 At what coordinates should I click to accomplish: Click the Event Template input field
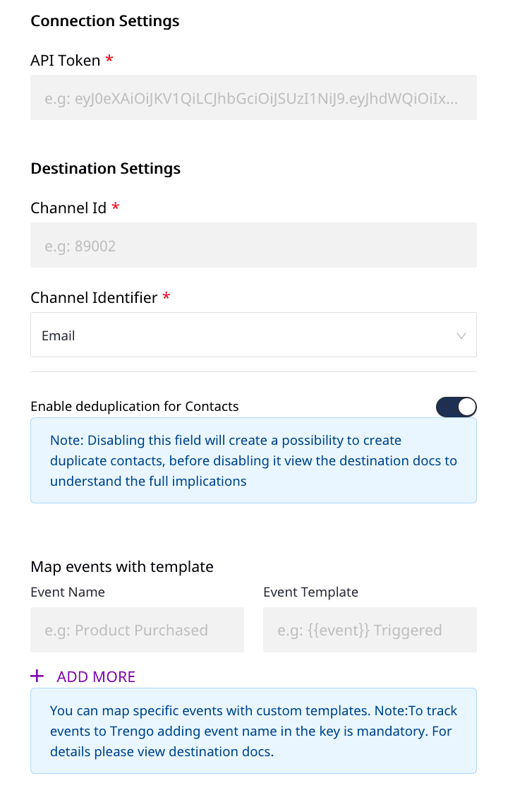pyautogui.click(x=370, y=630)
